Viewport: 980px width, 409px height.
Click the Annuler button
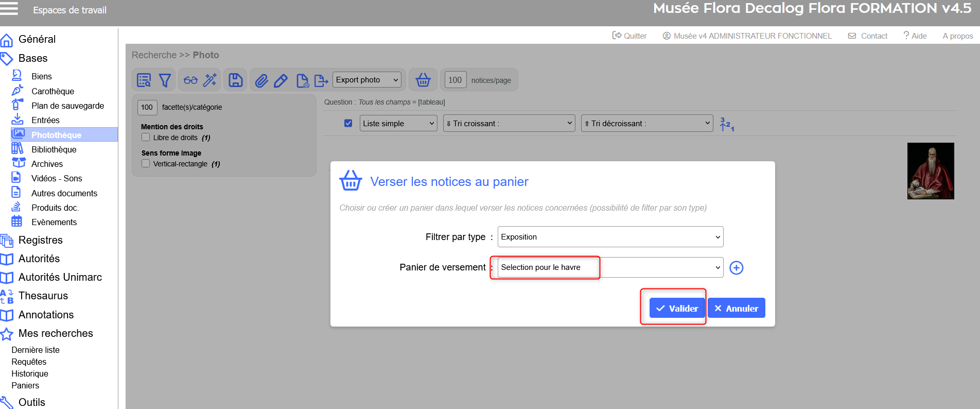click(736, 309)
